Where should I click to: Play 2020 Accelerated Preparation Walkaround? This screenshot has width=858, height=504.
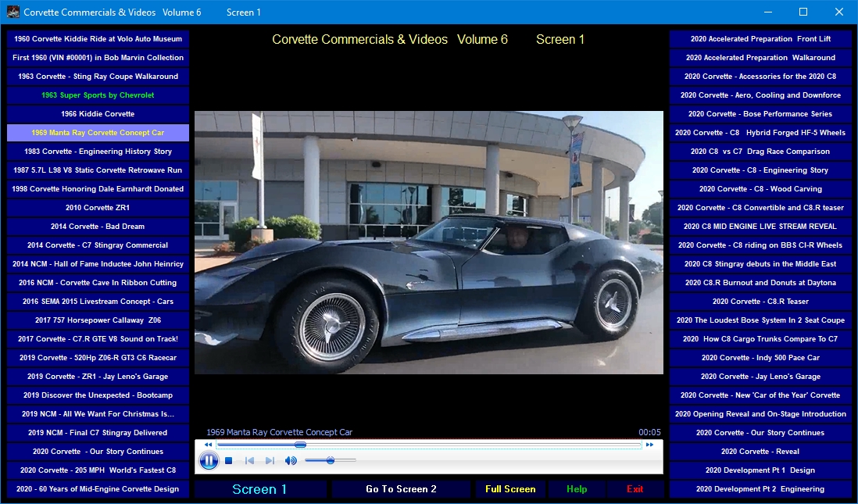(760, 58)
